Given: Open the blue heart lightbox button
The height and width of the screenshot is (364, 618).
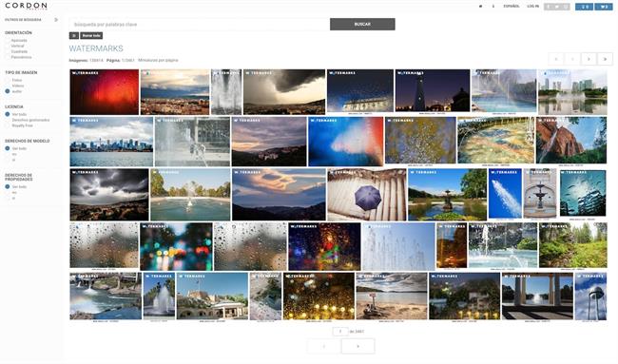Looking at the screenshot, I should (604, 7).
